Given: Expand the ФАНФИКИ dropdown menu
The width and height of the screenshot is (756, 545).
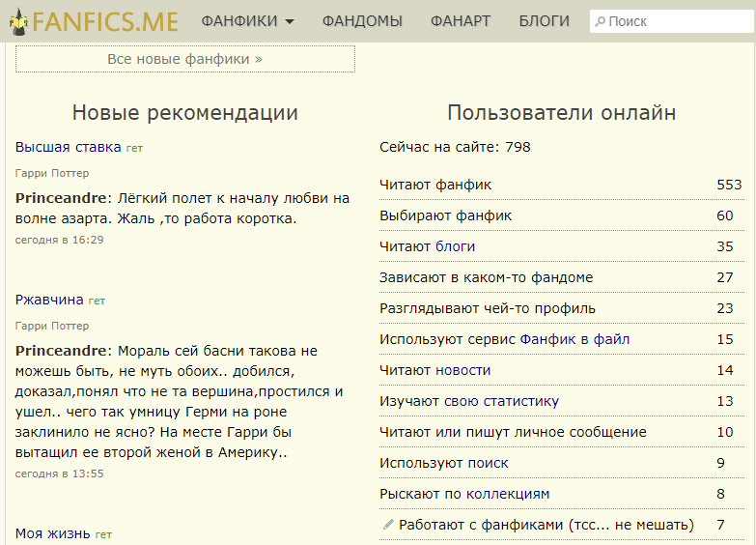Looking at the screenshot, I should (x=247, y=21).
